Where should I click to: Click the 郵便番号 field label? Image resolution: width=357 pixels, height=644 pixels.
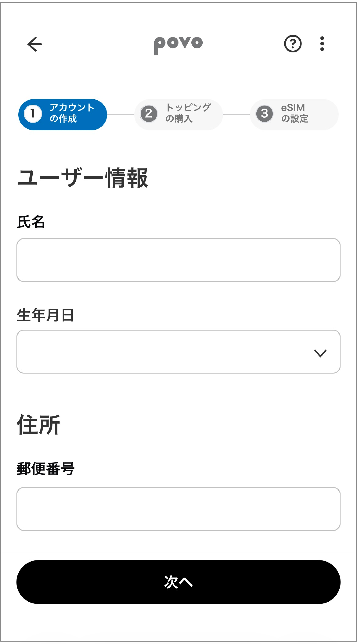click(46, 469)
